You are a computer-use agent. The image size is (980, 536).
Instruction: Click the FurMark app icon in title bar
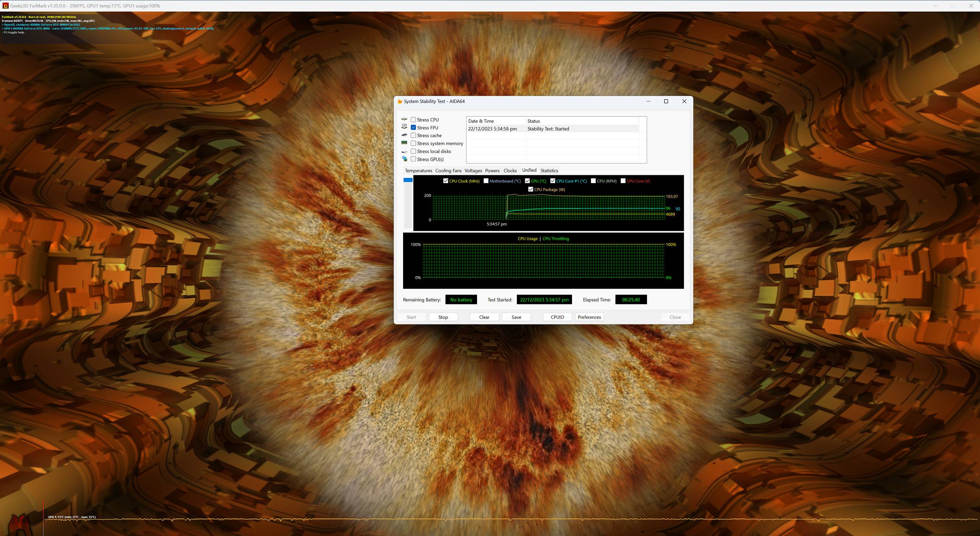[5, 6]
